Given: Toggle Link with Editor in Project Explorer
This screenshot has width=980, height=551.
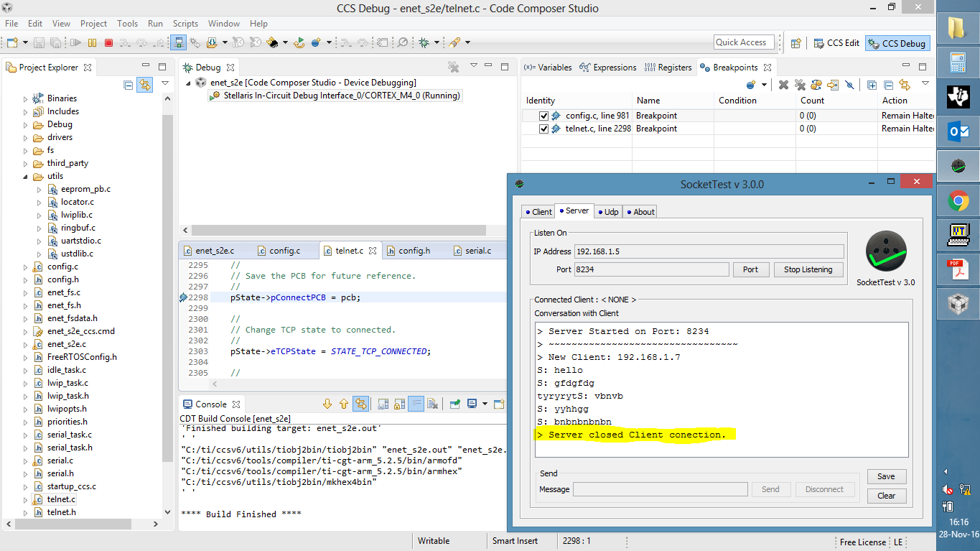Looking at the screenshot, I should coord(145,85).
